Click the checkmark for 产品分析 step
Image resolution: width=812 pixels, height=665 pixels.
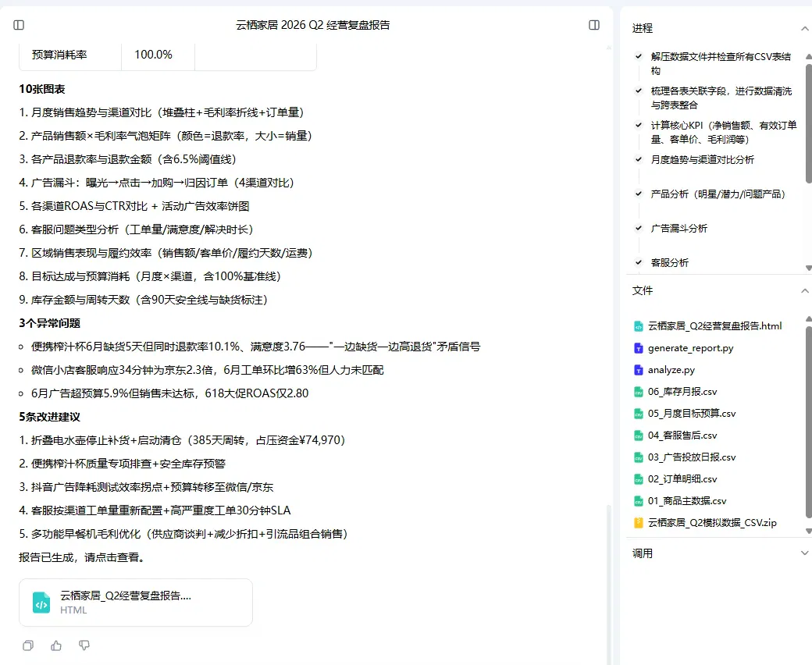[x=639, y=194]
